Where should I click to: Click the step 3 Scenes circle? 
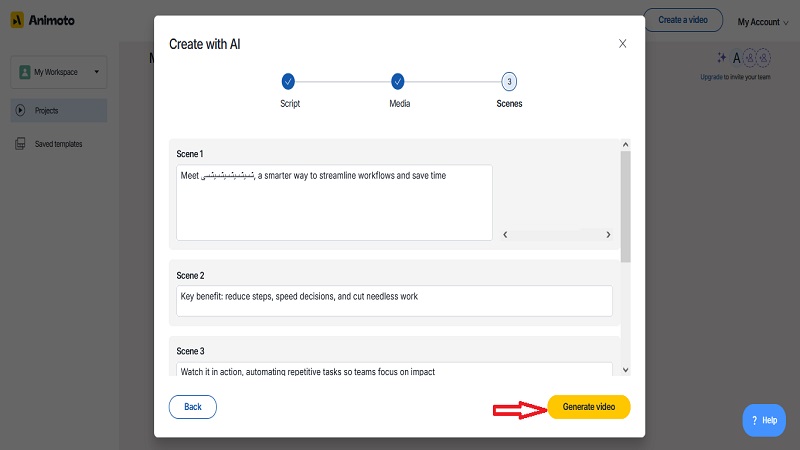pyautogui.click(x=509, y=81)
